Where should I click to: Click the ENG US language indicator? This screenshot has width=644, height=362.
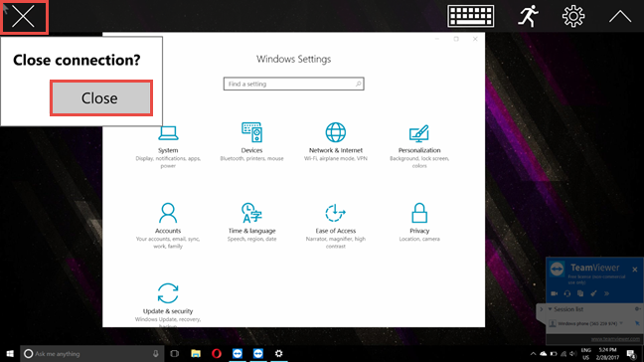tap(586, 353)
